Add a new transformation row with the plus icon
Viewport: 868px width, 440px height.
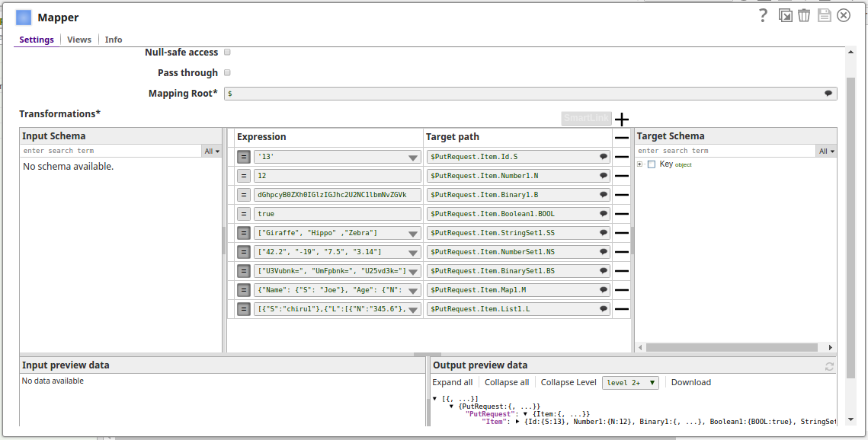(x=622, y=120)
